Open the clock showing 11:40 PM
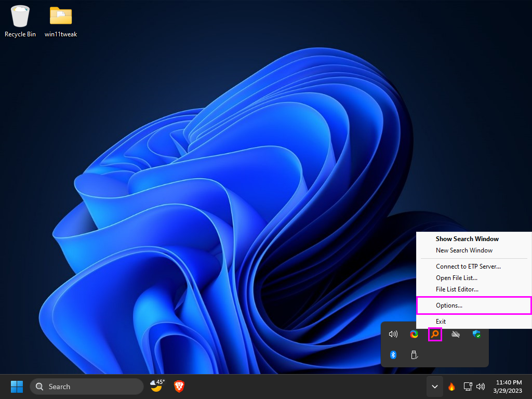532x399 pixels. click(x=508, y=387)
